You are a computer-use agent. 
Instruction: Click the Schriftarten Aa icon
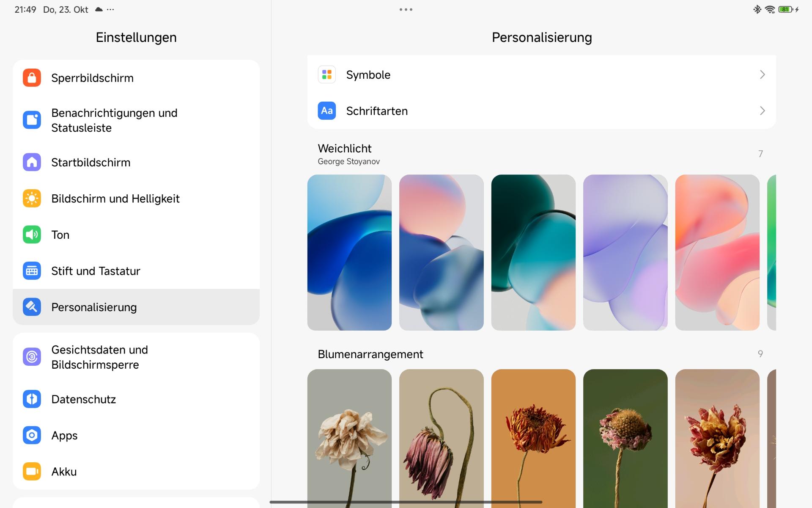(326, 111)
